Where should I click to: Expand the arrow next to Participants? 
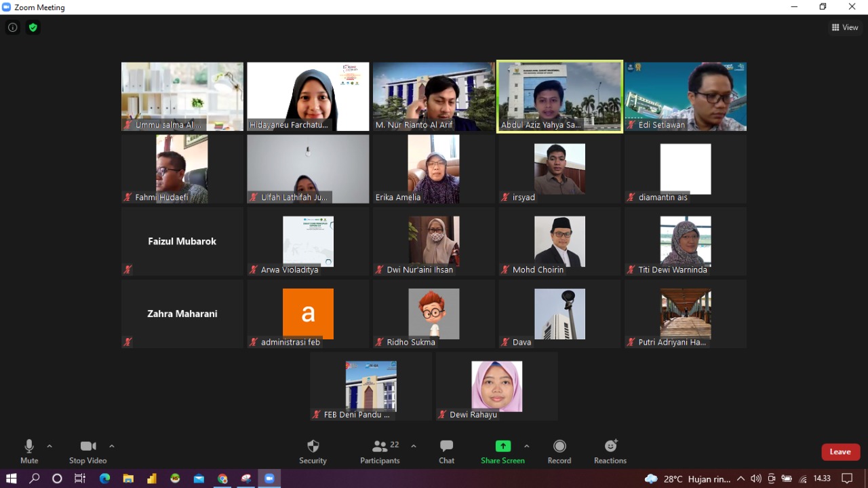pos(414,446)
